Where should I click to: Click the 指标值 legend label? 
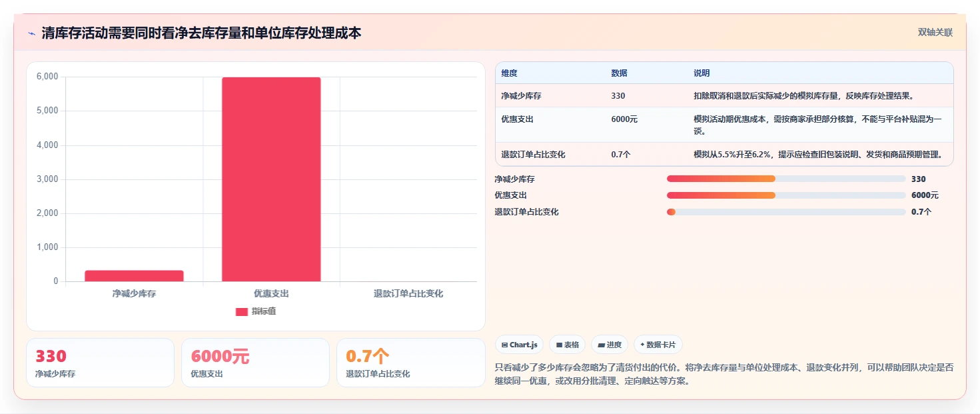coord(264,311)
